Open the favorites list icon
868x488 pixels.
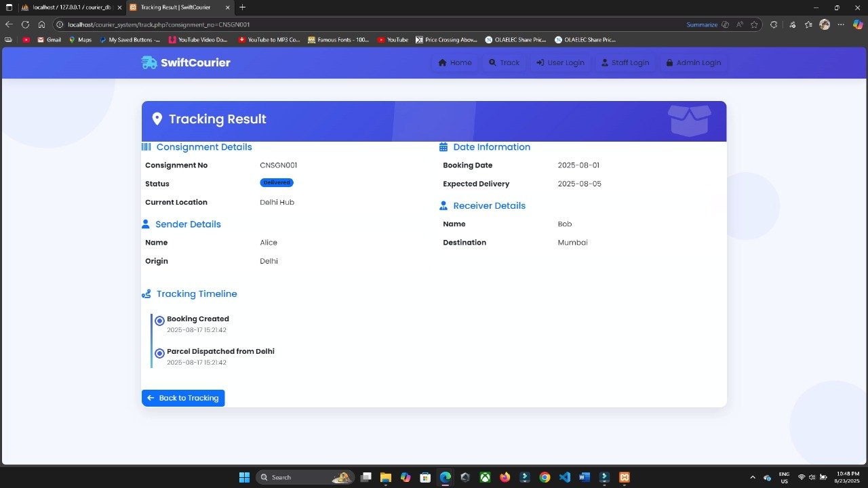(x=808, y=24)
